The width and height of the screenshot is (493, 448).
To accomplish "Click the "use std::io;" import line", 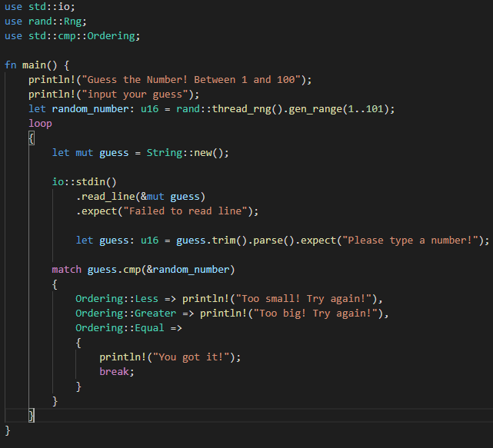I will pyautogui.click(x=40, y=7).
